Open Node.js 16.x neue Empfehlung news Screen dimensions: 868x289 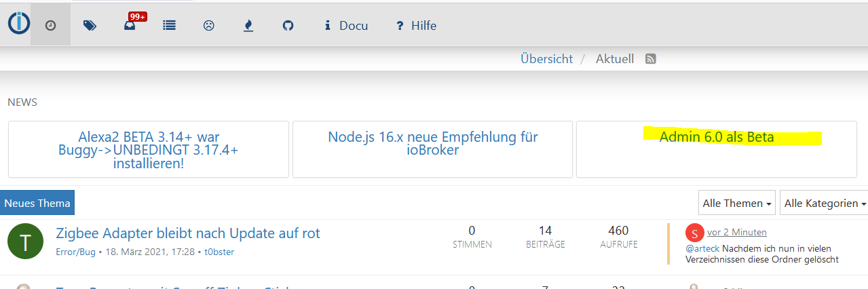pos(433,143)
